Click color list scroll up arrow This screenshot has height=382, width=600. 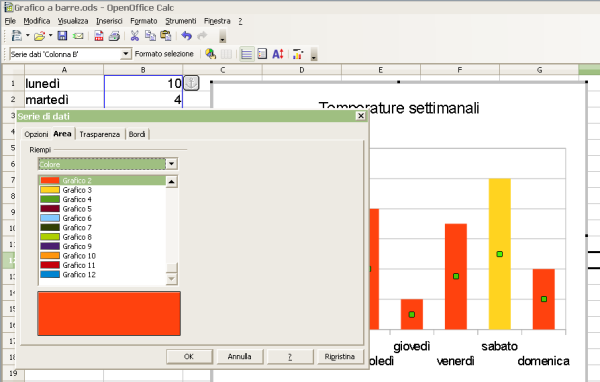[x=171, y=181]
